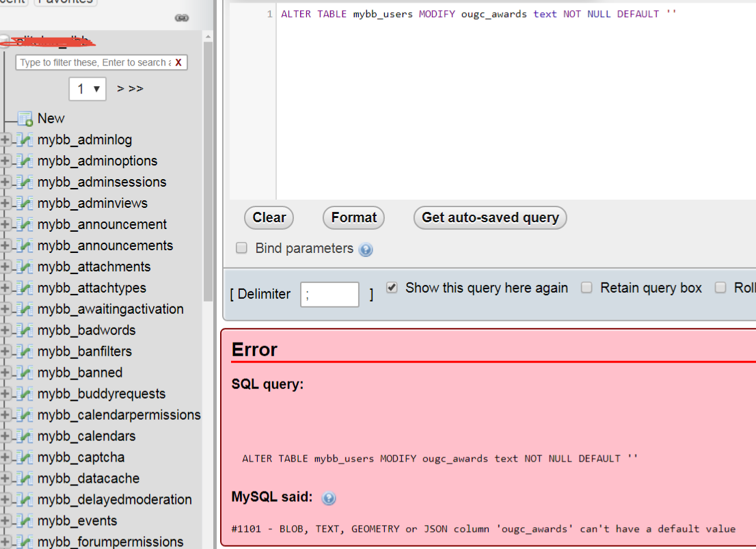Clear the table filter with red X
Image resolution: width=756 pixels, height=549 pixels.
(x=178, y=63)
